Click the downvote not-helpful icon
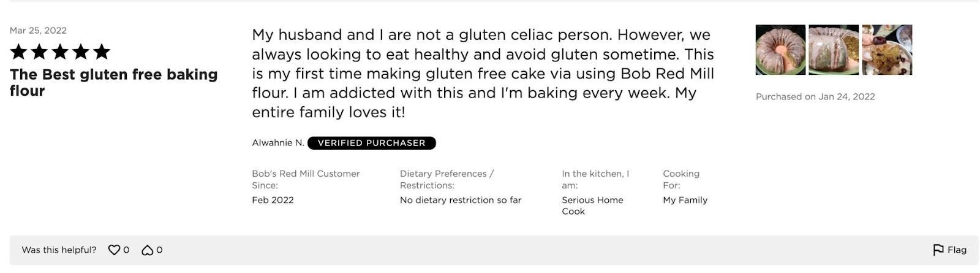 (148, 250)
